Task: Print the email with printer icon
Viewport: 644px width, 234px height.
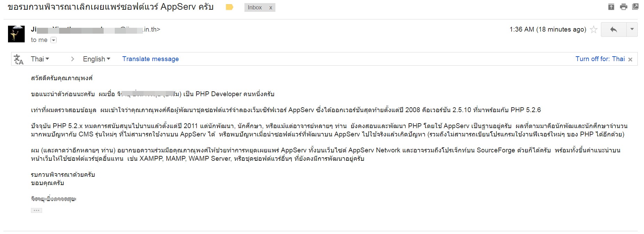Action: (623, 7)
